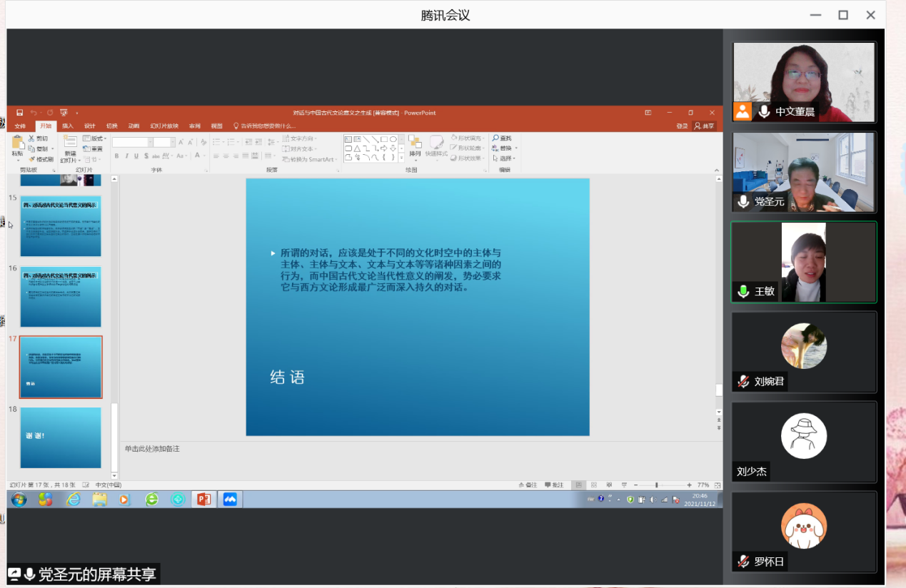Open the Slide Show (幻灯片放映) tab
Screen dimensions: 906x588
pyautogui.click(x=164, y=126)
